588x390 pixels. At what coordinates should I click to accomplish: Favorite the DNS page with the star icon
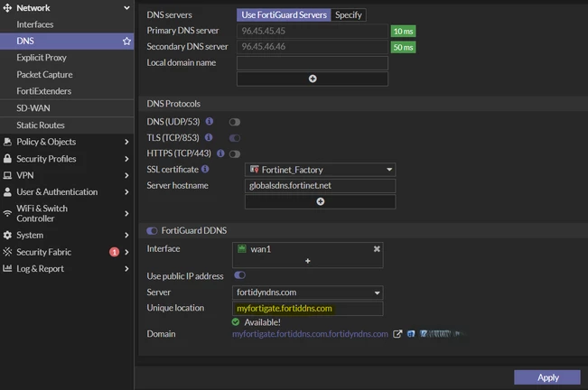[126, 42]
